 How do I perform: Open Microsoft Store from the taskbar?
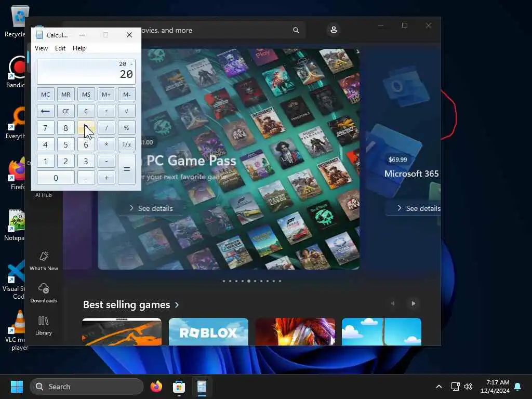[x=179, y=387]
